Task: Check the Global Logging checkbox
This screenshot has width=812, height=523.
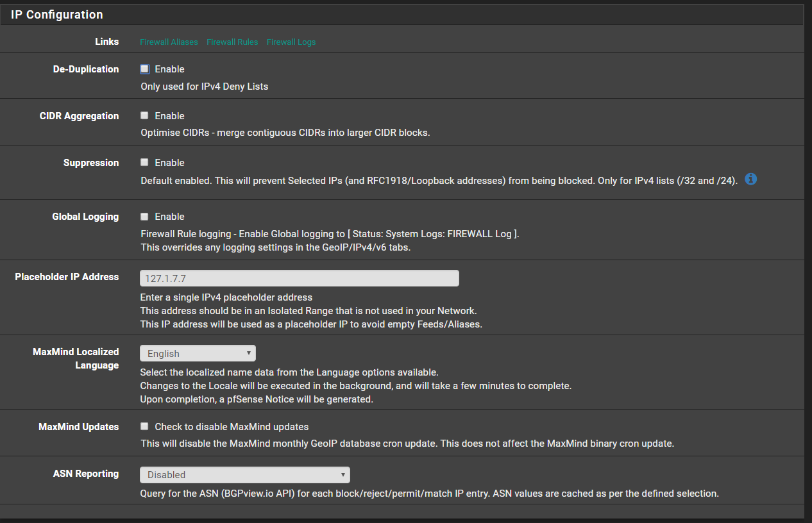Action: [x=145, y=217]
